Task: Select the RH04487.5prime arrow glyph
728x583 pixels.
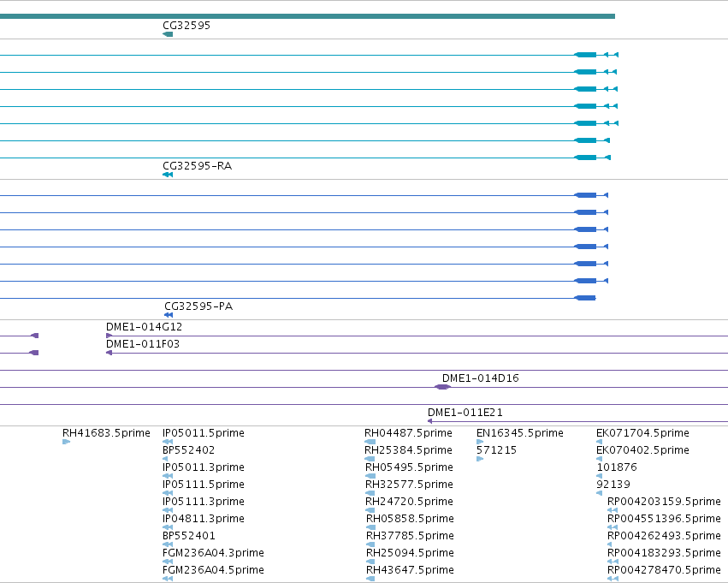Action: (x=370, y=442)
